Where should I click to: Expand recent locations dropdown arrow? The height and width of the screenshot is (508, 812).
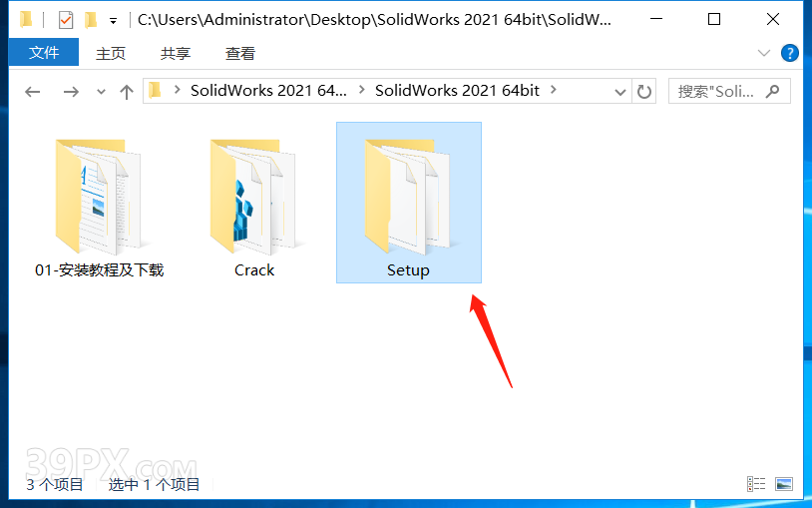point(101,92)
